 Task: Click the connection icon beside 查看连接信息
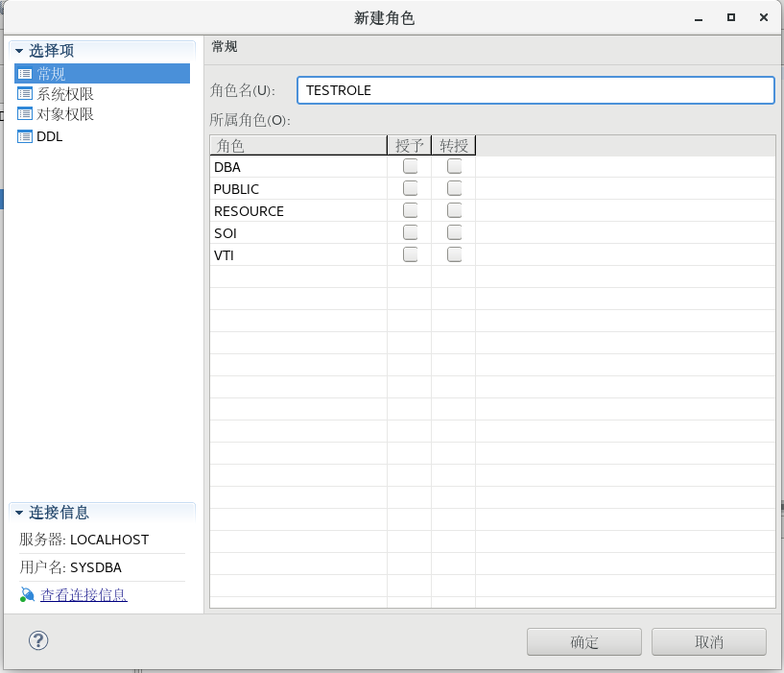[x=25, y=594]
